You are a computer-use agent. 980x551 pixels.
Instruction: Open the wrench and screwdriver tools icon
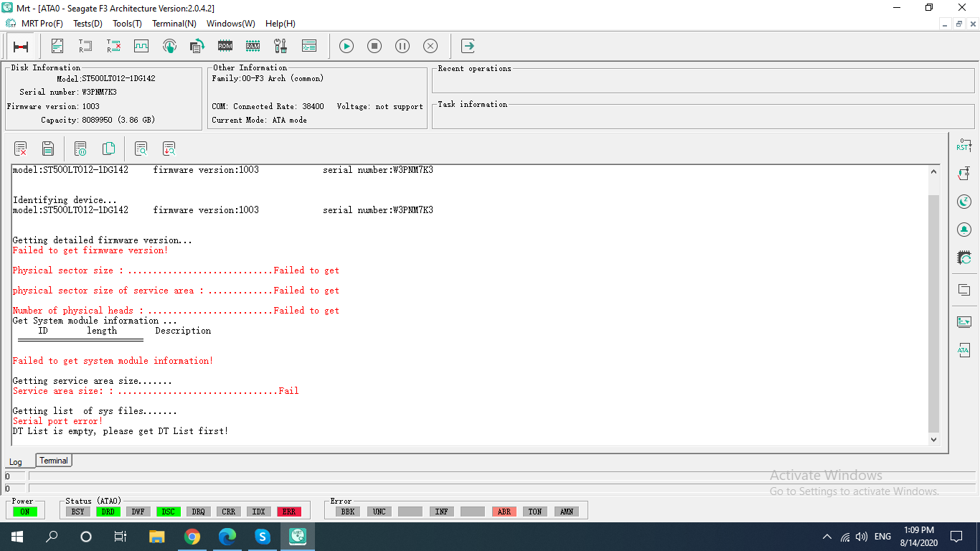281,46
